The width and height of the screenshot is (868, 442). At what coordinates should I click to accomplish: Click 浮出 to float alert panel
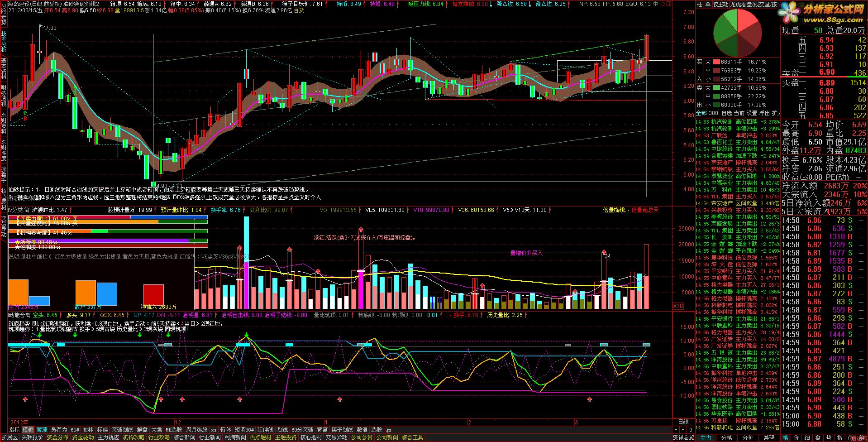764,113
